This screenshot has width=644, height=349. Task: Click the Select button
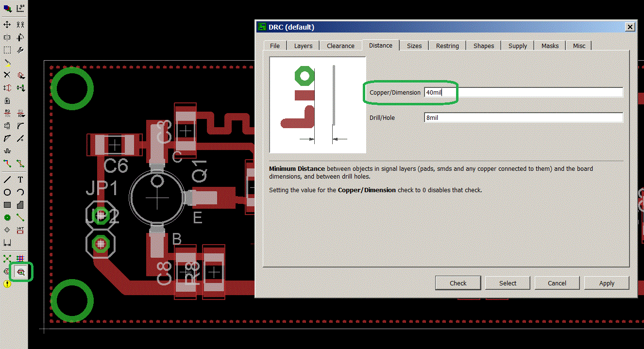point(508,283)
